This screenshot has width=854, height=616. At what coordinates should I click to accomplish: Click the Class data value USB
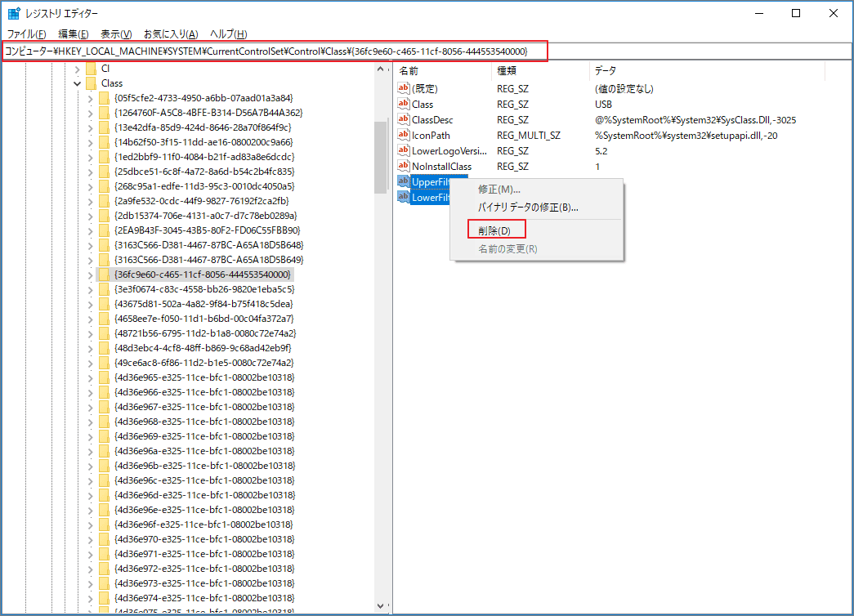603,104
